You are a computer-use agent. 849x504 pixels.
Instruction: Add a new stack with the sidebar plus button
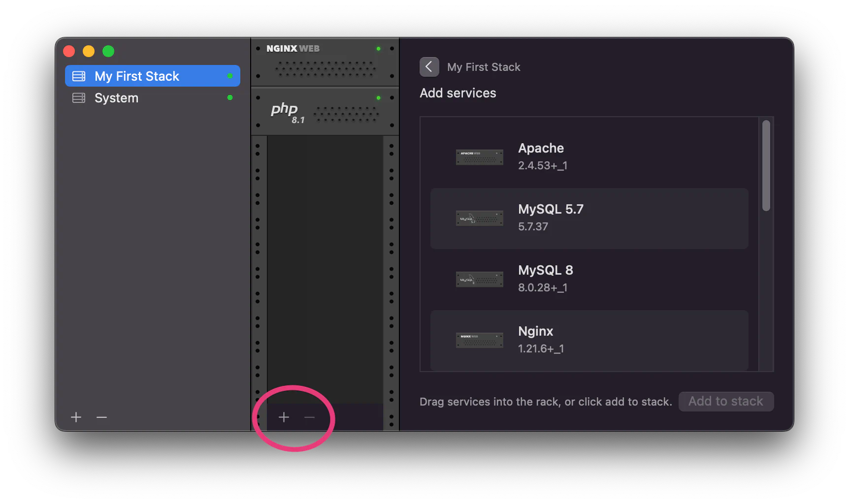(x=76, y=417)
